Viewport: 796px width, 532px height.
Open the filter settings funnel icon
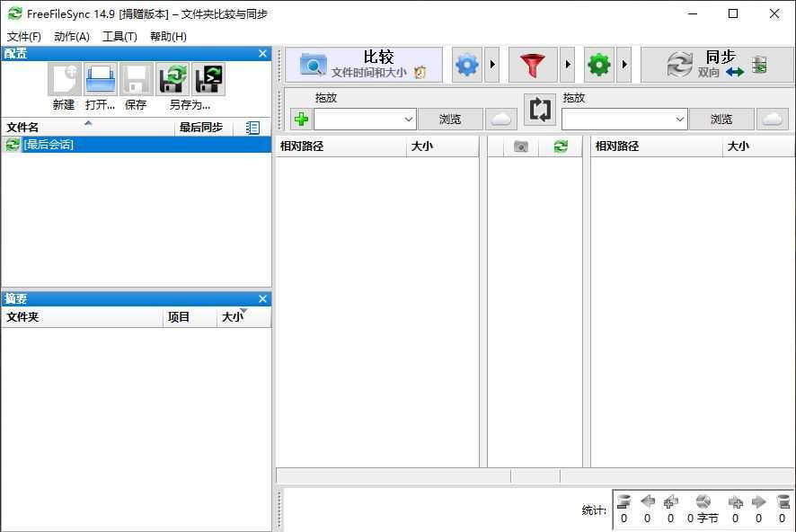point(534,65)
